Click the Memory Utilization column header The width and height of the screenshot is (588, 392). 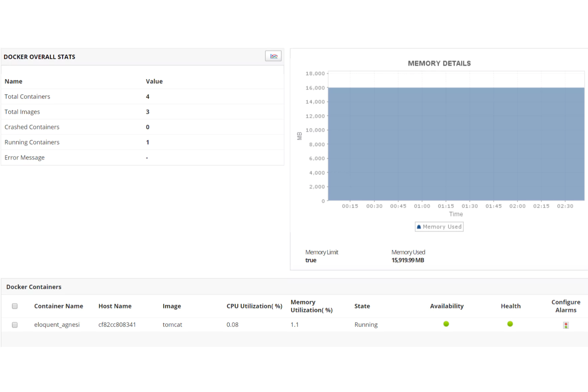pyautogui.click(x=311, y=306)
